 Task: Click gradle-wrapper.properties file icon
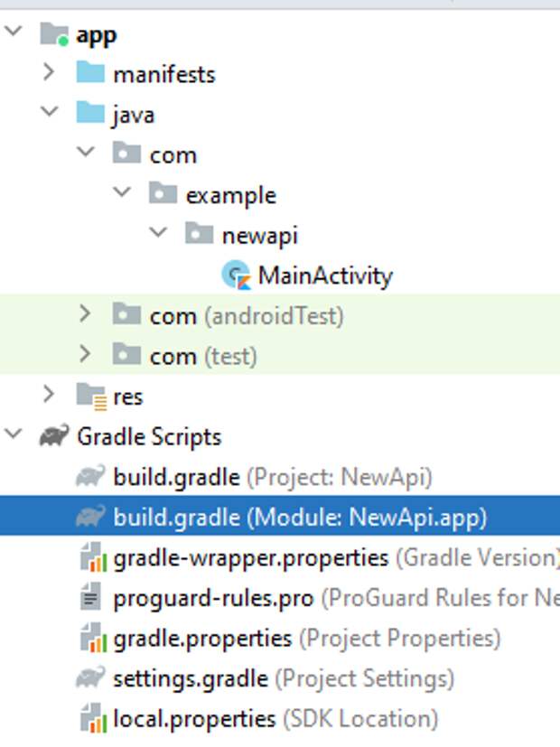pos(91,558)
